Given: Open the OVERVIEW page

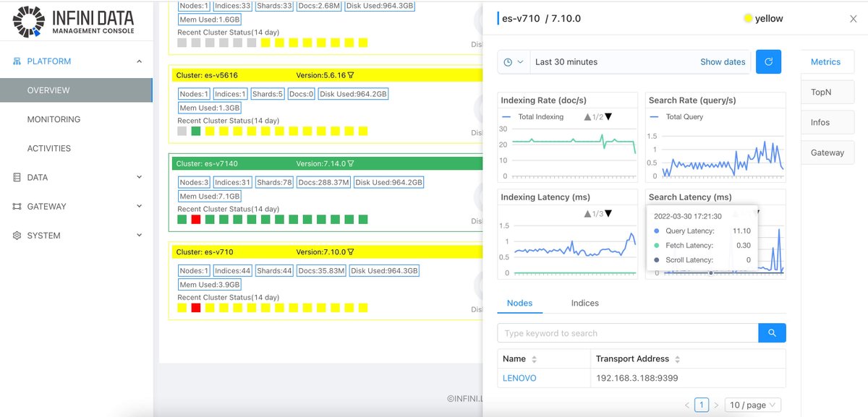Looking at the screenshot, I should pos(76,90).
